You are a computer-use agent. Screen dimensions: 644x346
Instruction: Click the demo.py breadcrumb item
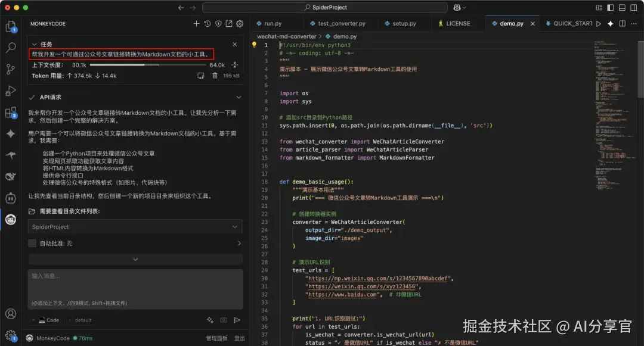click(341, 36)
